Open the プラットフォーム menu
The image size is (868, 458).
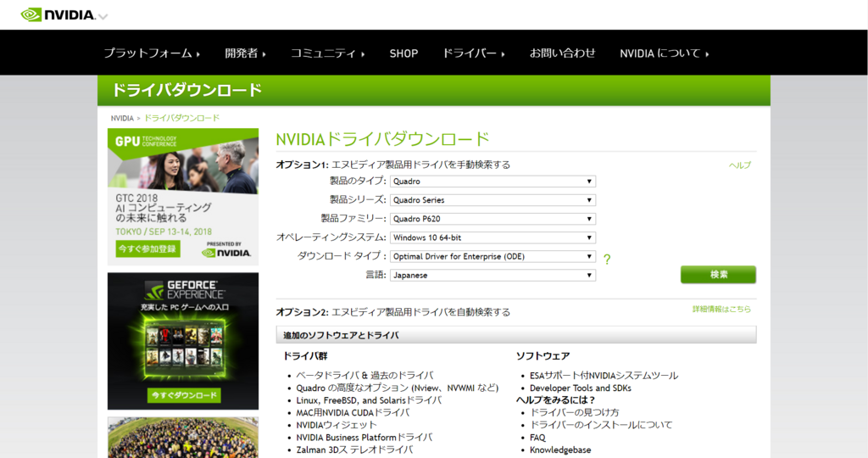(152, 53)
